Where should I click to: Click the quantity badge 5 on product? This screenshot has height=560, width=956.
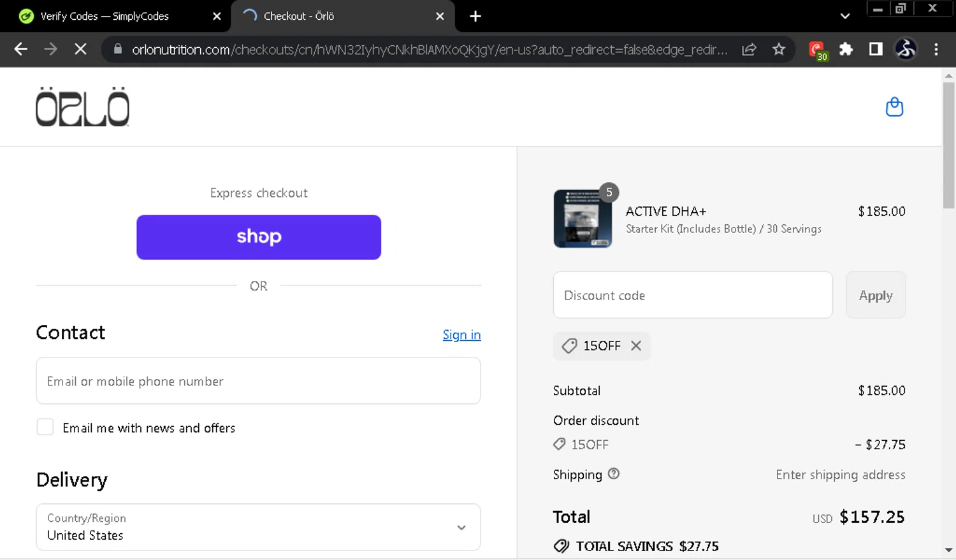[x=609, y=192]
